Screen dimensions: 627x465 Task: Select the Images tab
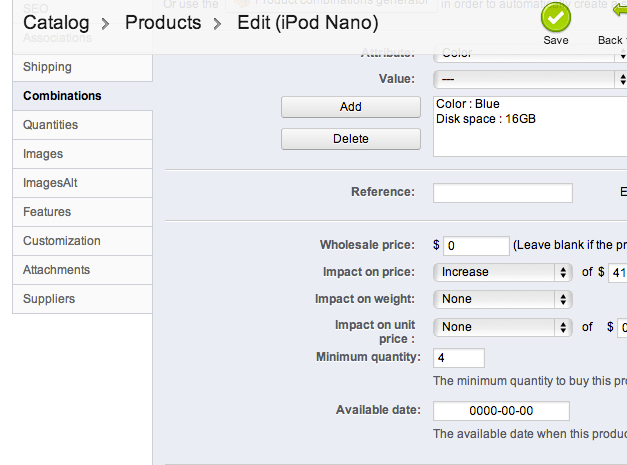[x=43, y=154]
